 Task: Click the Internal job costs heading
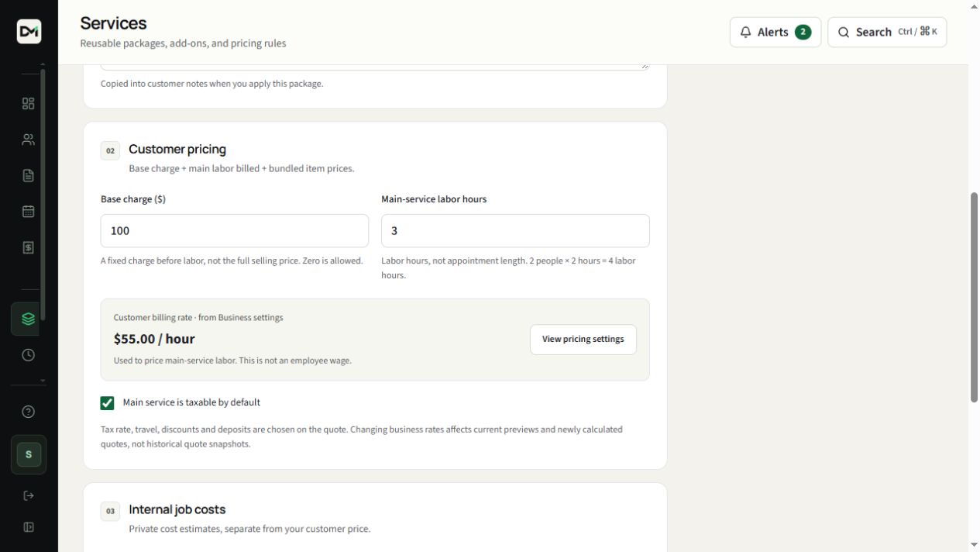click(x=177, y=509)
